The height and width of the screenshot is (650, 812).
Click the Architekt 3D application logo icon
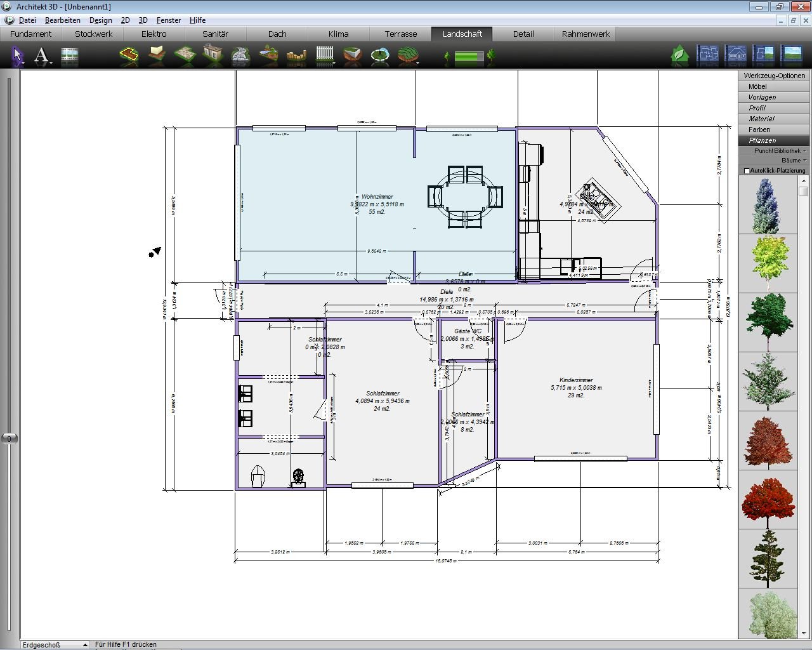click(x=7, y=6)
